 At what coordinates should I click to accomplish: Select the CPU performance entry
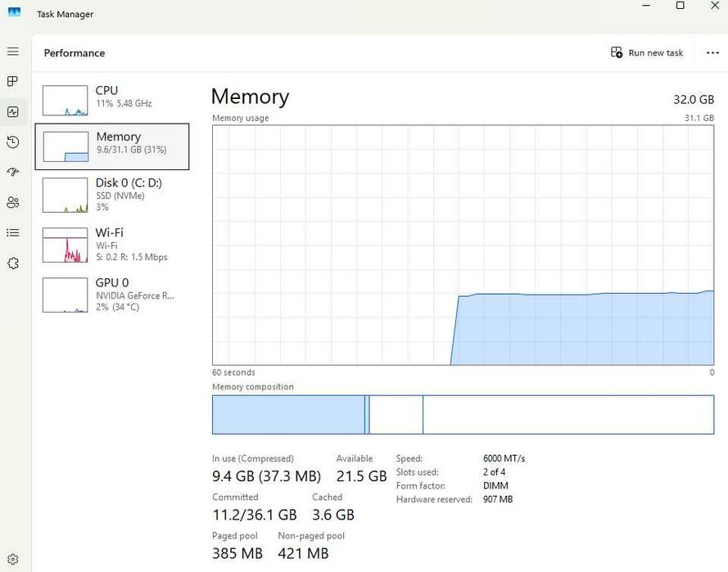pyautogui.click(x=112, y=99)
